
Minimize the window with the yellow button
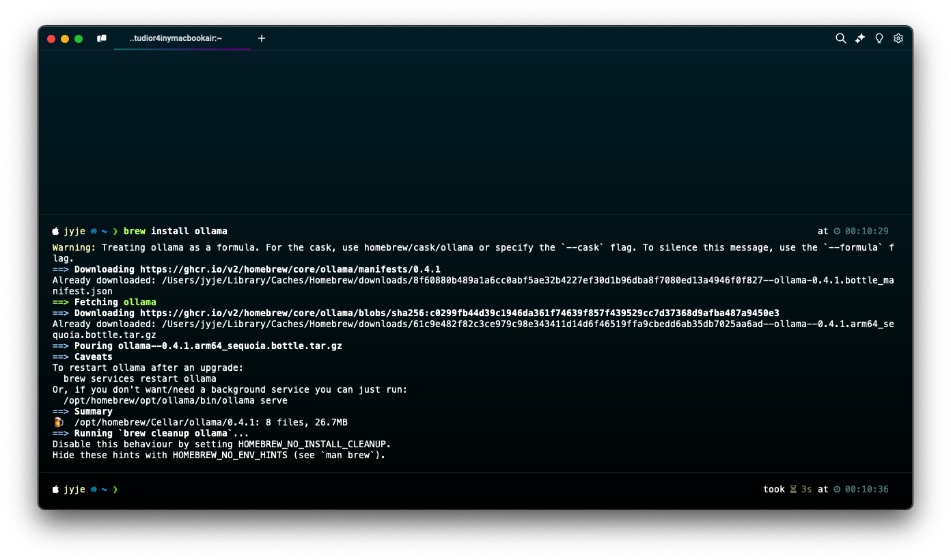(65, 39)
